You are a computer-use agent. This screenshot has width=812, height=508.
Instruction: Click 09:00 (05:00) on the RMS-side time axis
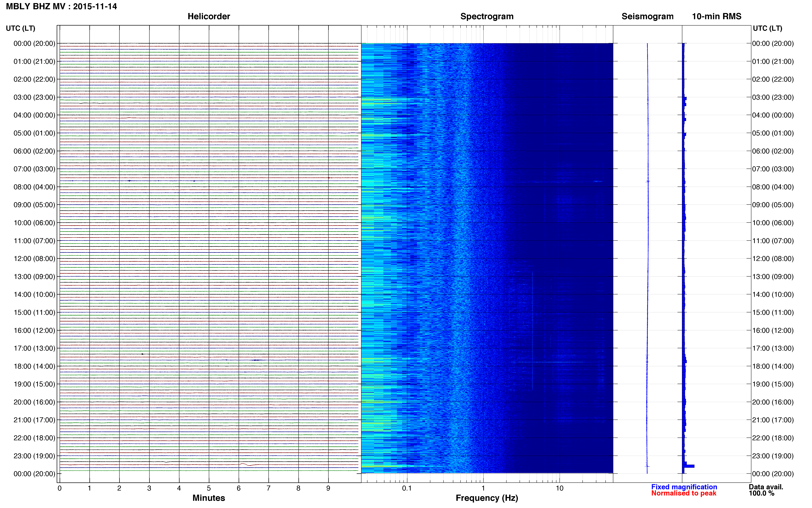(x=773, y=205)
